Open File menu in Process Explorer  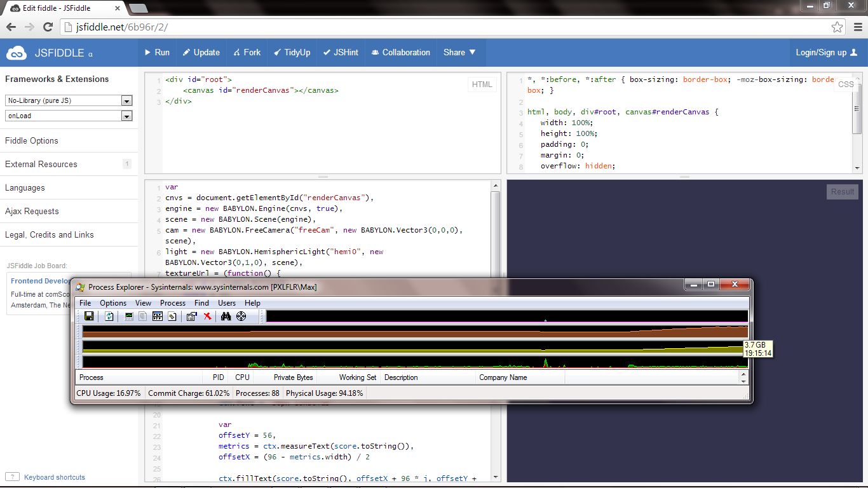click(x=85, y=303)
